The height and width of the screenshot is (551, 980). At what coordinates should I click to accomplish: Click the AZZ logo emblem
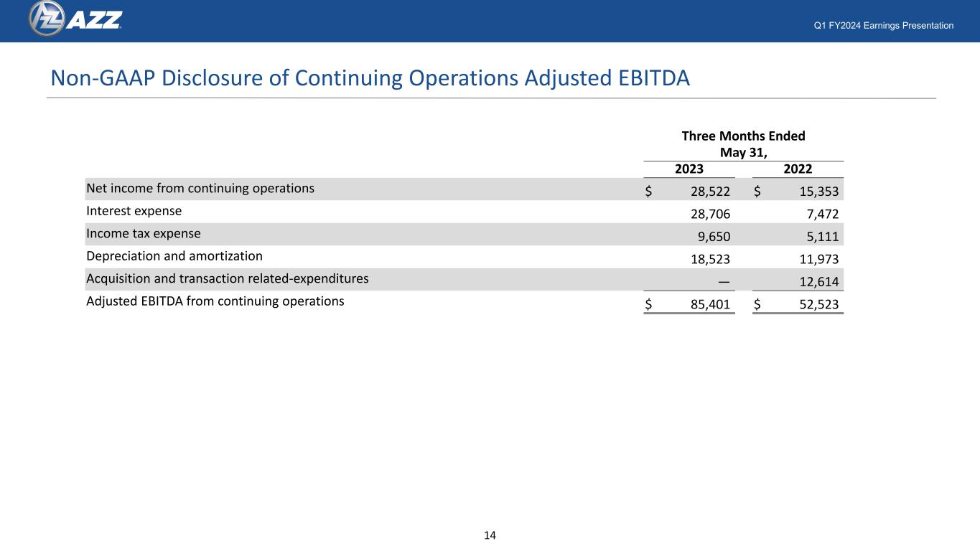tap(47, 19)
